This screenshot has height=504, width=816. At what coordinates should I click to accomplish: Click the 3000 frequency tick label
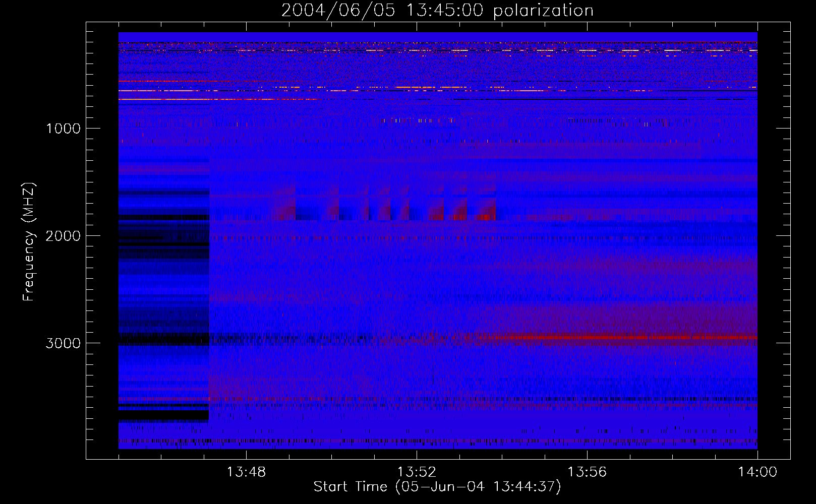pos(63,343)
